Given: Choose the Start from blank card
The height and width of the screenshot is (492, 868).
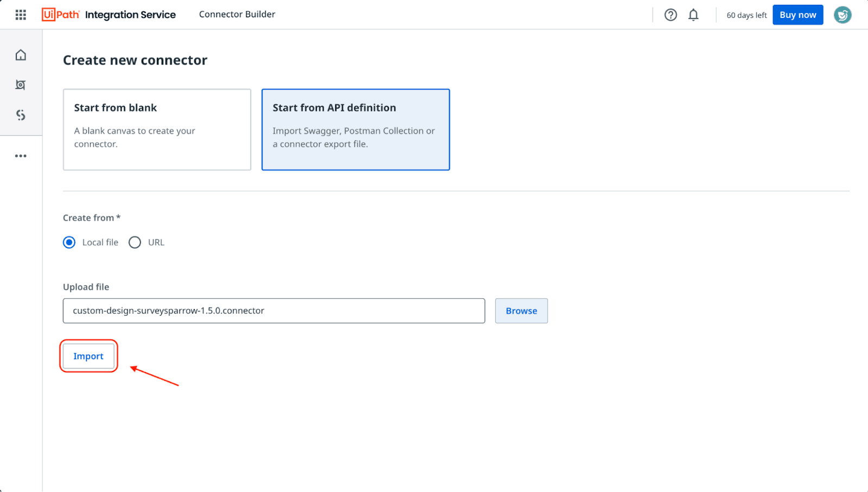Looking at the screenshot, I should coord(157,130).
